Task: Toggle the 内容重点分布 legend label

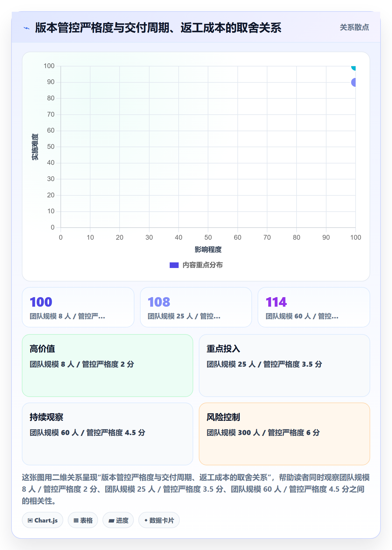Action: [x=202, y=265]
